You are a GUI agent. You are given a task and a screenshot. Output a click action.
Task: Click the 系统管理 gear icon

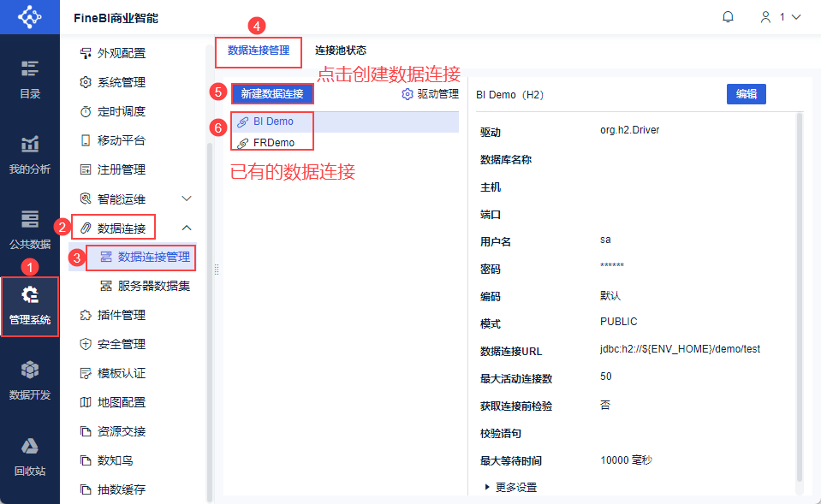pos(86,82)
